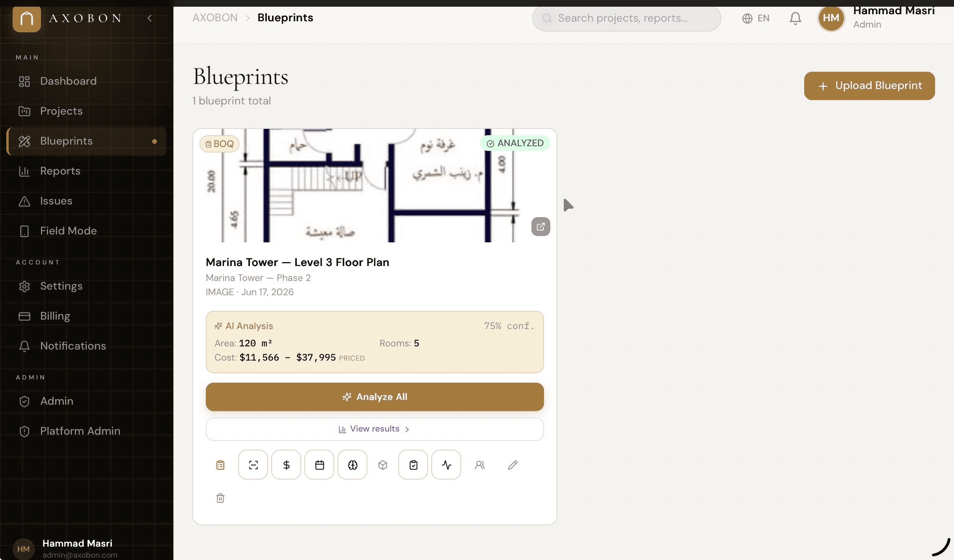Viewport: 954px width, 560px height.
Task: Select Blueprints in the sidebar
Action: click(x=87, y=141)
